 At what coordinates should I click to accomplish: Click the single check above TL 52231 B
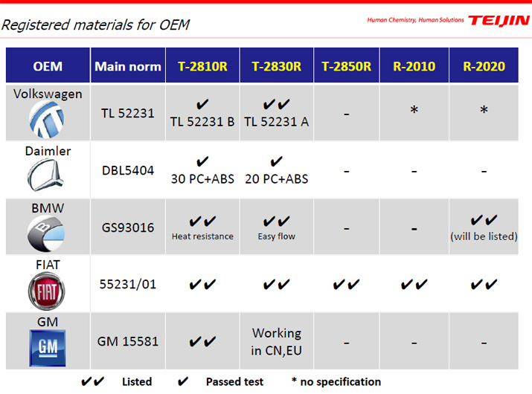point(202,104)
